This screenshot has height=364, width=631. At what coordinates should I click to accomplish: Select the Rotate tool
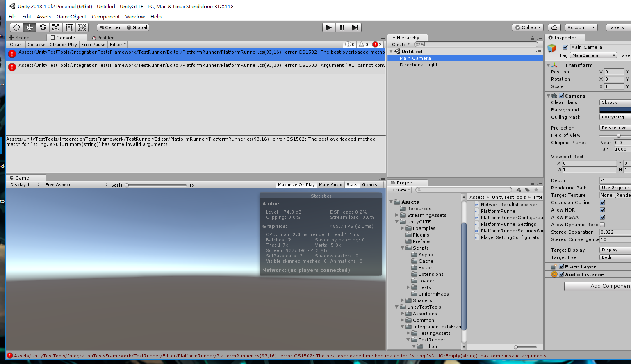pyautogui.click(x=43, y=27)
